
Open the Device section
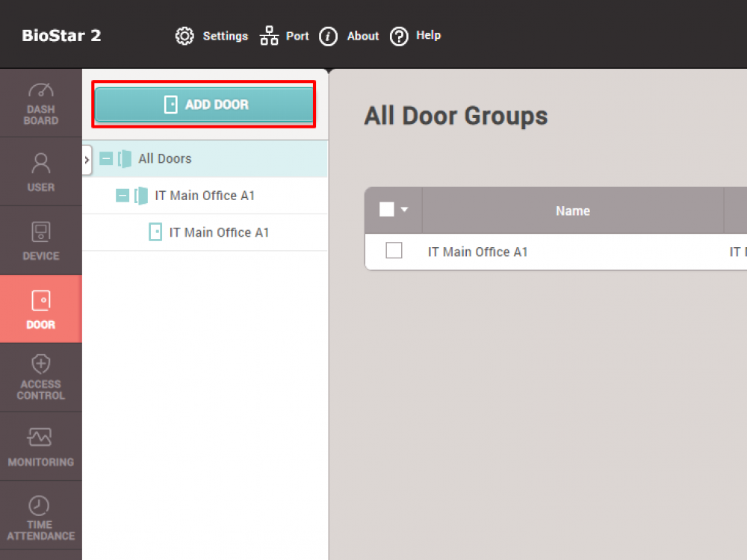40,240
